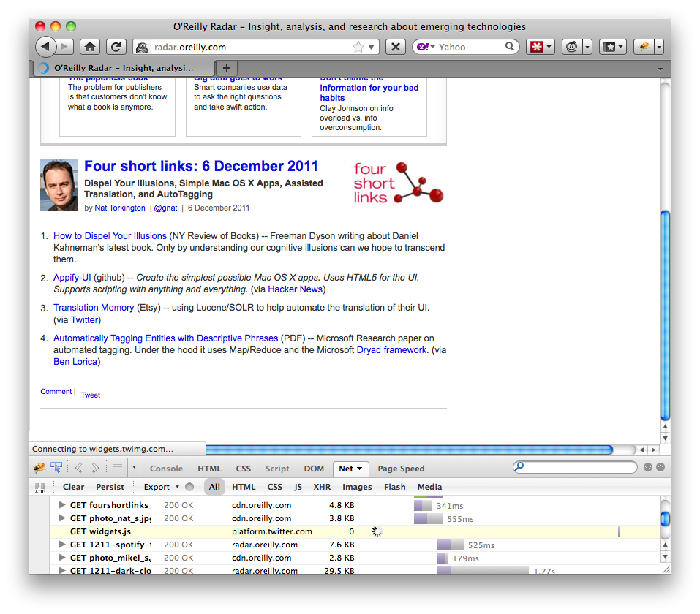The height and width of the screenshot is (614, 700).
Task: Click the Firebug command line lines icon
Action: (x=118, y=468)
